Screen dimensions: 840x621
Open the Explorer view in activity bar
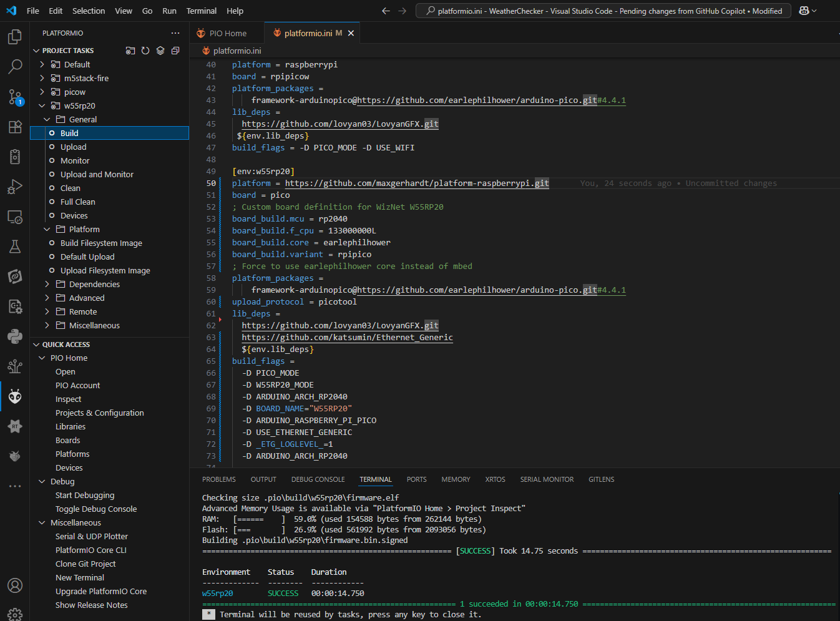point(15,37)
